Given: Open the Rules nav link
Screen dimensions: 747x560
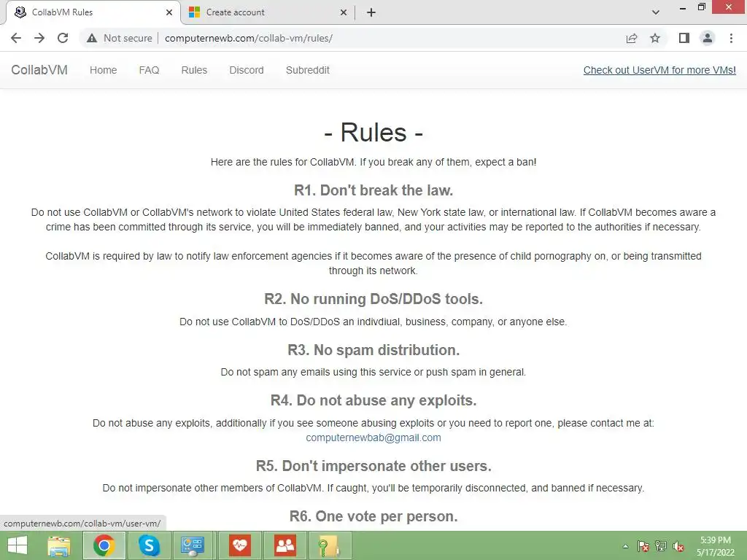Looking at the screenshot, I should (x=194, y=70).
